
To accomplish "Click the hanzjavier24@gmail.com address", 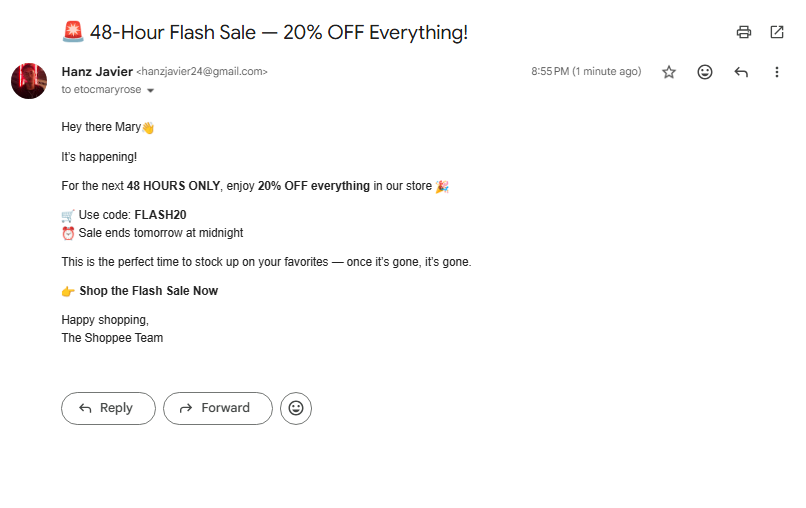I will point(202,72).
